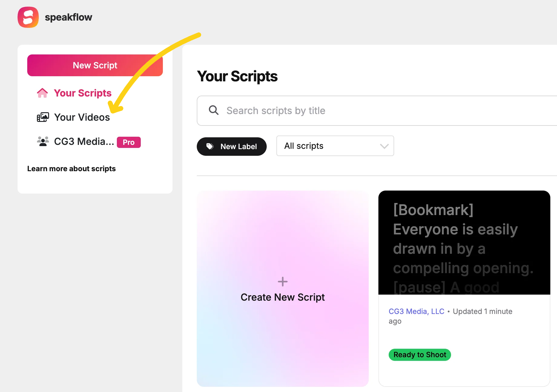Add a New Label
This screenshot has height=392, width=557.
(x=232, y=146)
